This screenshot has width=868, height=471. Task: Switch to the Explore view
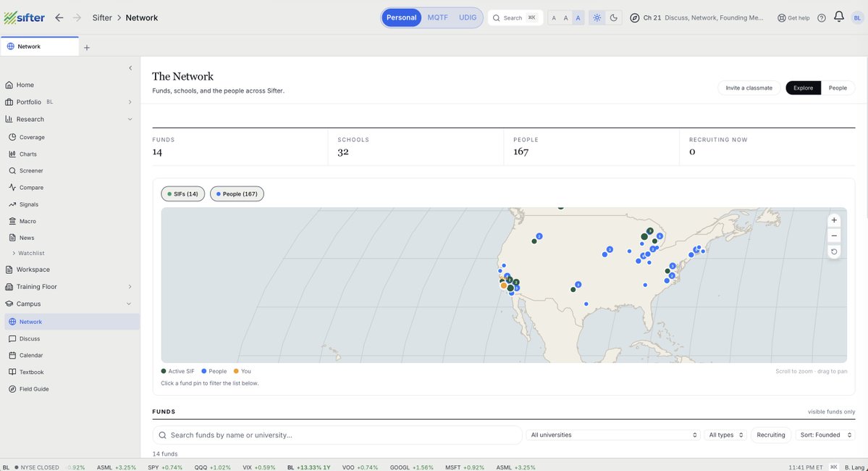tap(804, 88)
